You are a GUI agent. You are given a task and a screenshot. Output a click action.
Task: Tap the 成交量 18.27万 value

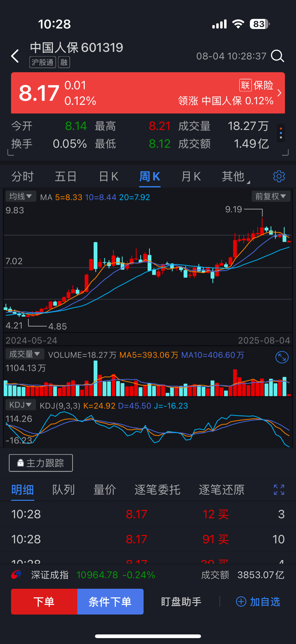point(248,126)
